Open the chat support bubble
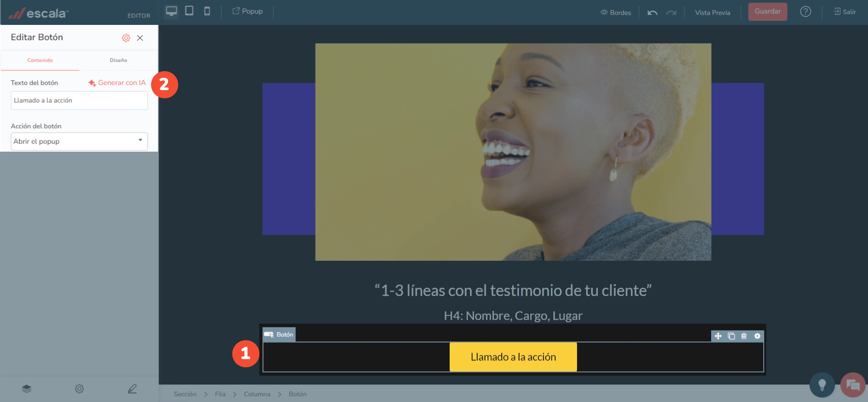Viewport: 868px width, 402px height. (853, 385)
